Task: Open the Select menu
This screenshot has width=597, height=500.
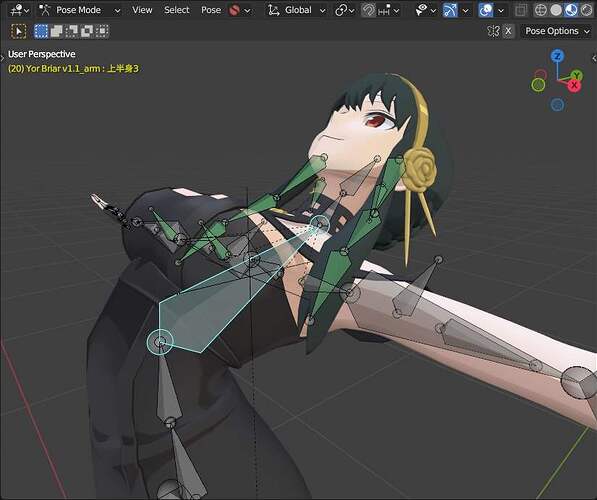Action: point(176,10)
